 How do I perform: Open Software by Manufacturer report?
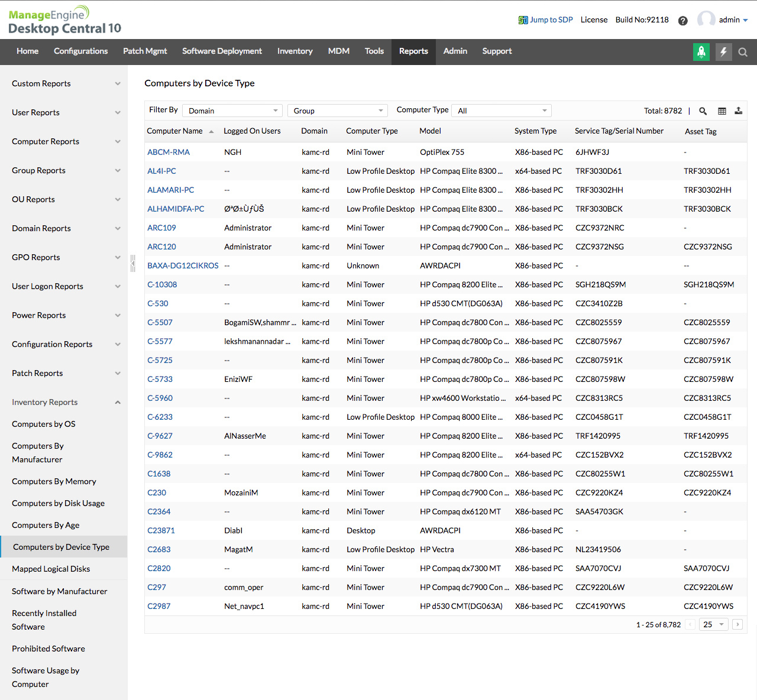60,591
